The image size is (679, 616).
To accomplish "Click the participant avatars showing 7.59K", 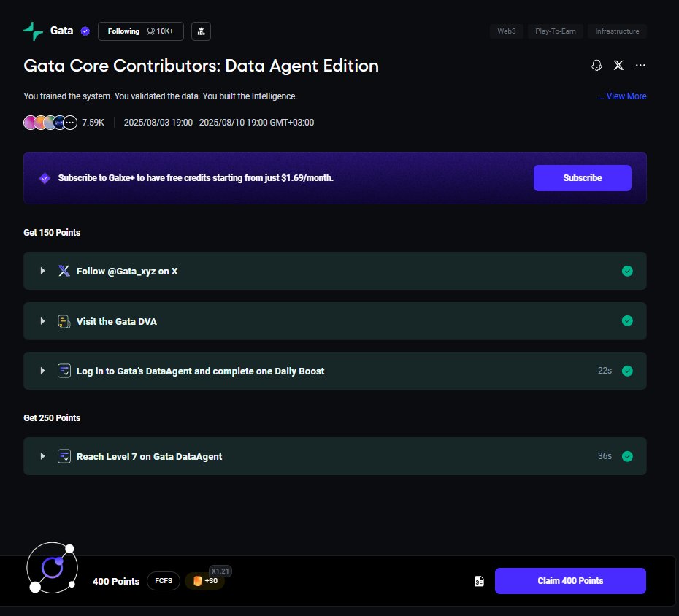I will 50,122.
